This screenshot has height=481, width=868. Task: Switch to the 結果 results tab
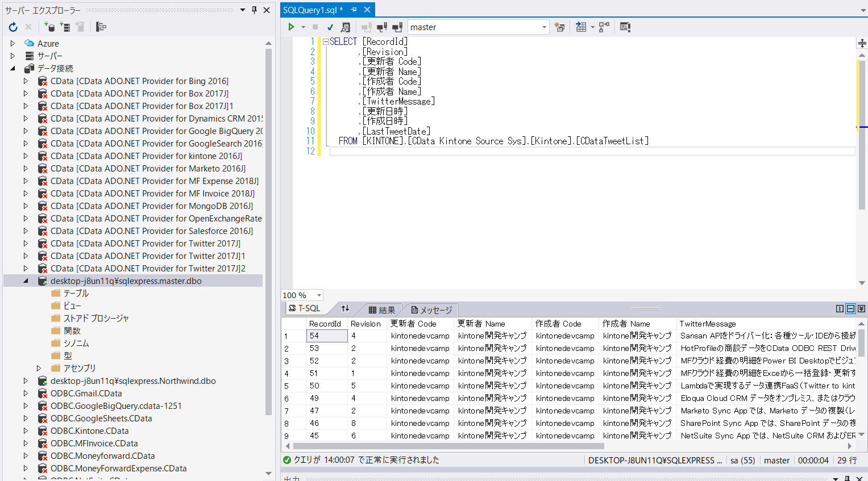pos(381,309)
